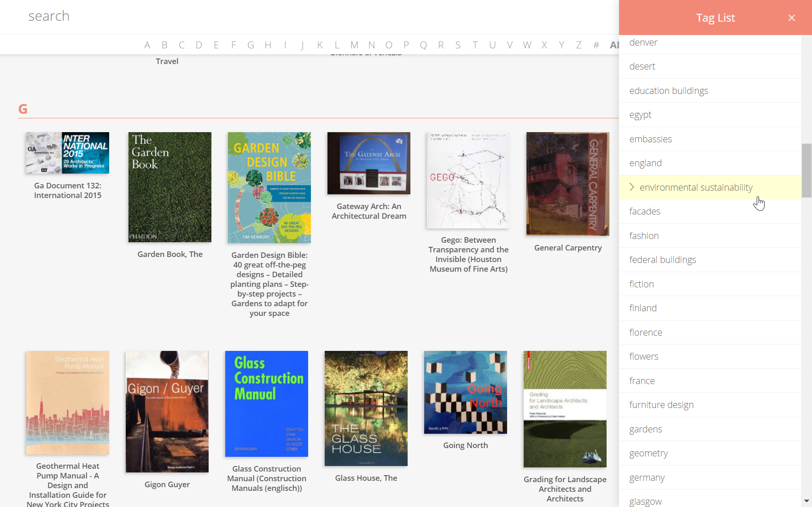Select the 'embassies' tag
The height and width of the screenshot is (507, 812).
coord(710,139)
